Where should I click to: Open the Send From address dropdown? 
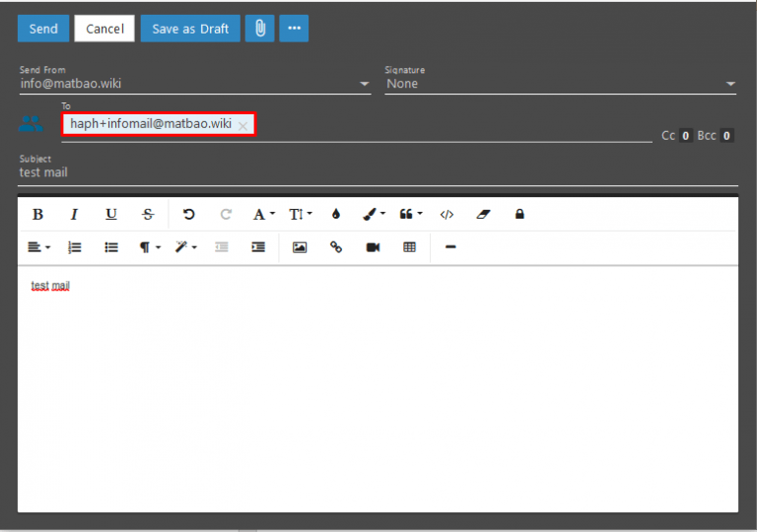[x=195, y=84]
